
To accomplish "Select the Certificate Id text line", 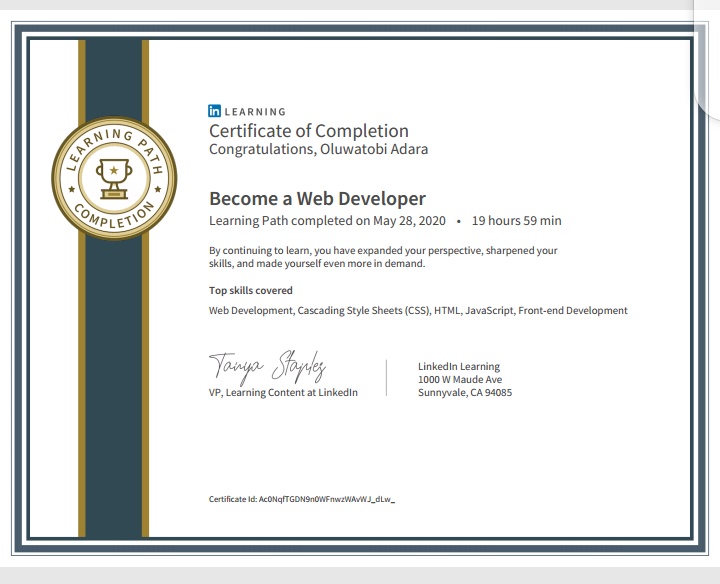I will click(302, 499).
